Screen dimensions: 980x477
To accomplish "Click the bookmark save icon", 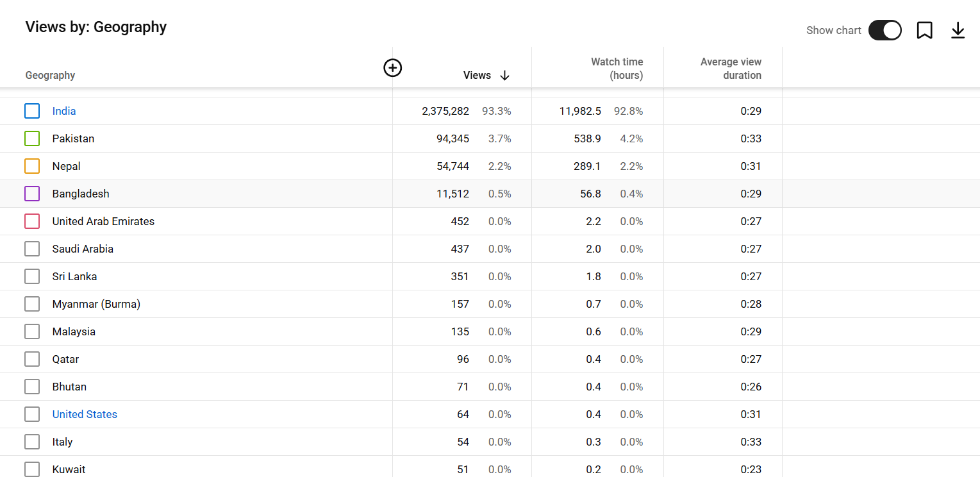I will (x=924, y=30).
